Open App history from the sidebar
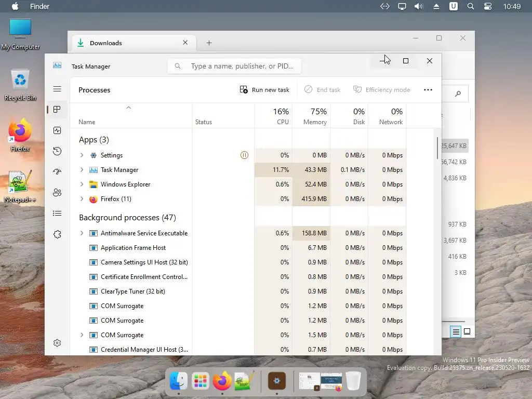Screen dimensions: 532x399 (x=57, y=151)
